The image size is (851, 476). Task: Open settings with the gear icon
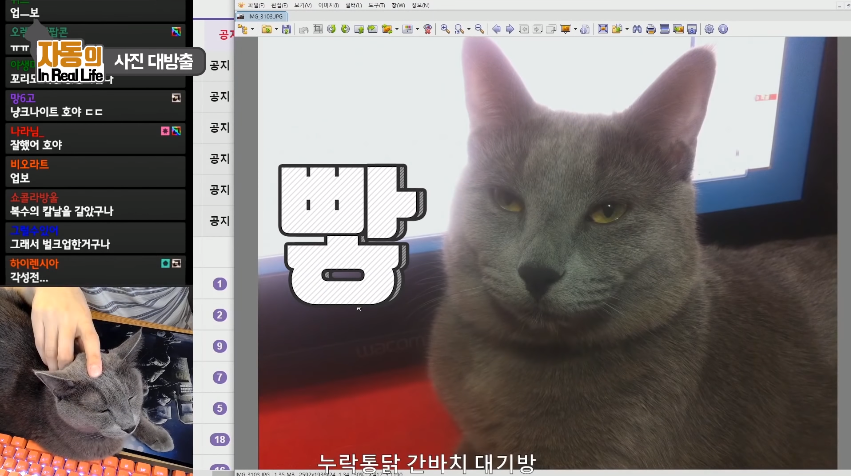click(x=709, y=29)
